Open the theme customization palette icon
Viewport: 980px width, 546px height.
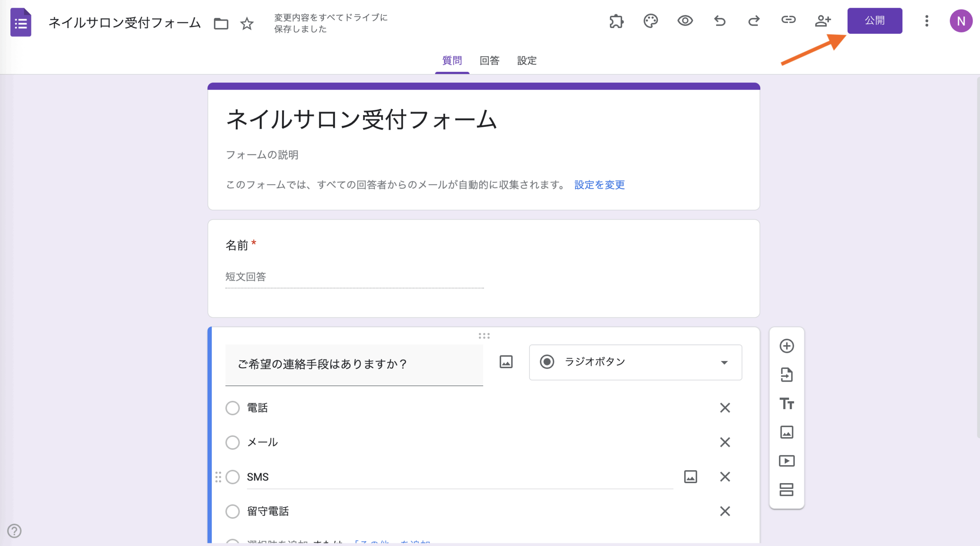pos(650,21)
